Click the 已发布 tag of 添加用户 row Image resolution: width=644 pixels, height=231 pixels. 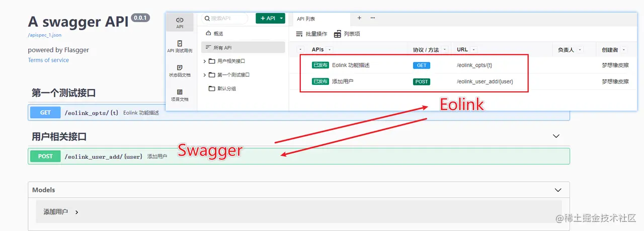pyautogui.click(x=320, y=81)
